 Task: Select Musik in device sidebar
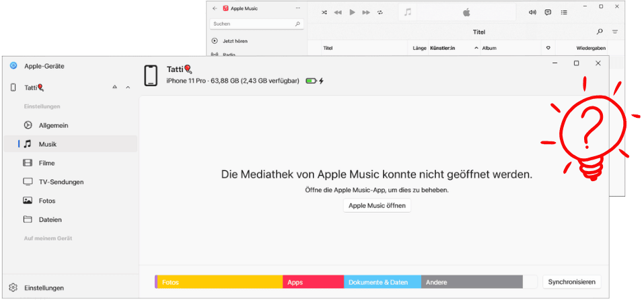point(70,144)
